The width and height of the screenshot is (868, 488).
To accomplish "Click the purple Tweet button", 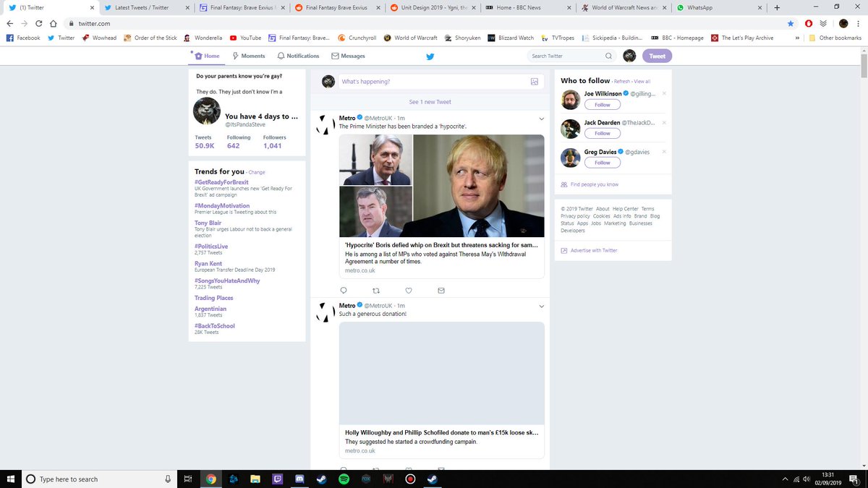I will [658, 56].
